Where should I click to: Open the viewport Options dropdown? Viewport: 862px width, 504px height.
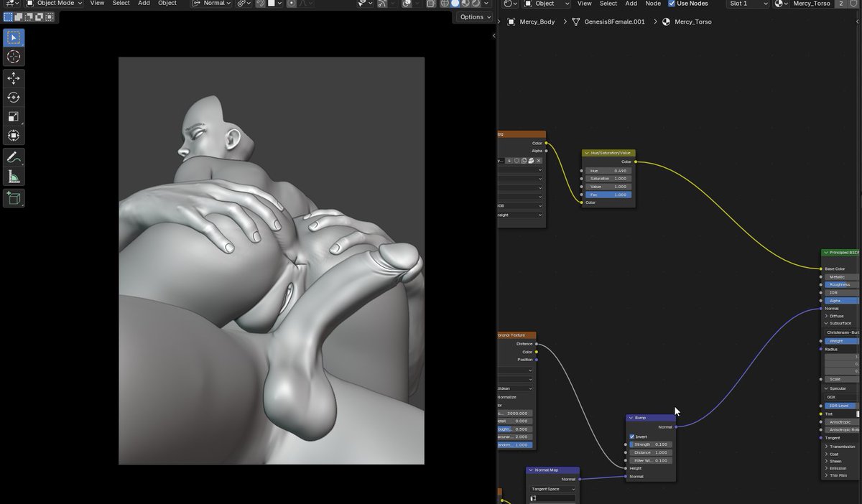pyautogui.click(x=476, y=17)
